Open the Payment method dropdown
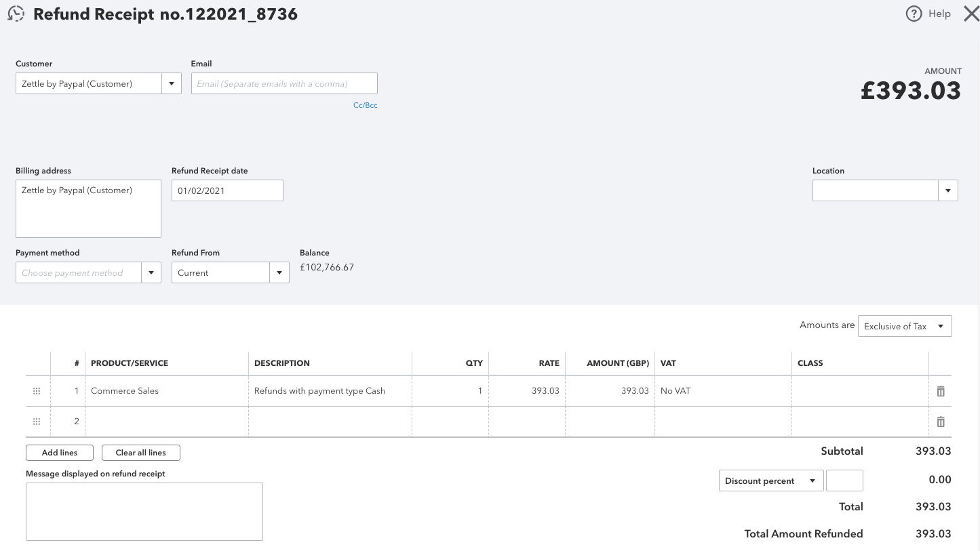980x551 pixels. pos(151,272)
